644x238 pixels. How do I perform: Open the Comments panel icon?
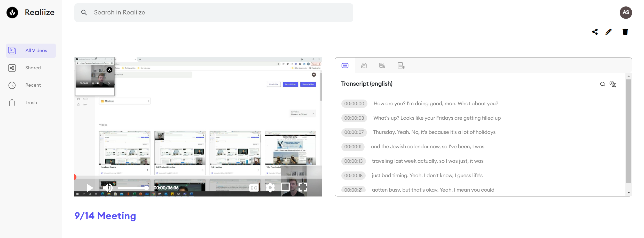pyautogui.click(x=364, y=66)
